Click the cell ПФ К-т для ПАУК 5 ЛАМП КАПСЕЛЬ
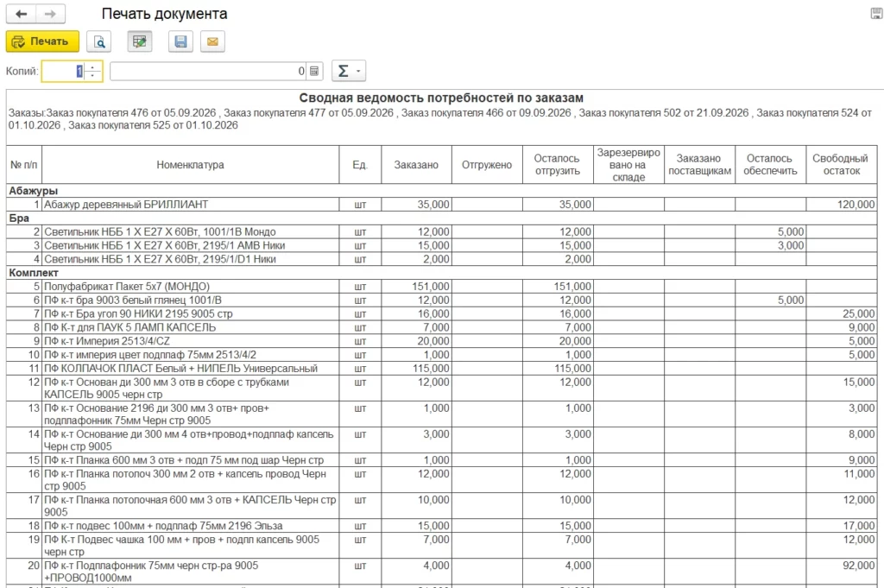 [x=191, y=327]
